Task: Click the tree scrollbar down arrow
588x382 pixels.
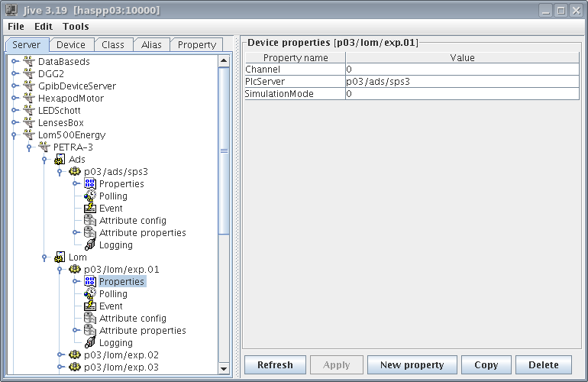Action: point(224,368)
